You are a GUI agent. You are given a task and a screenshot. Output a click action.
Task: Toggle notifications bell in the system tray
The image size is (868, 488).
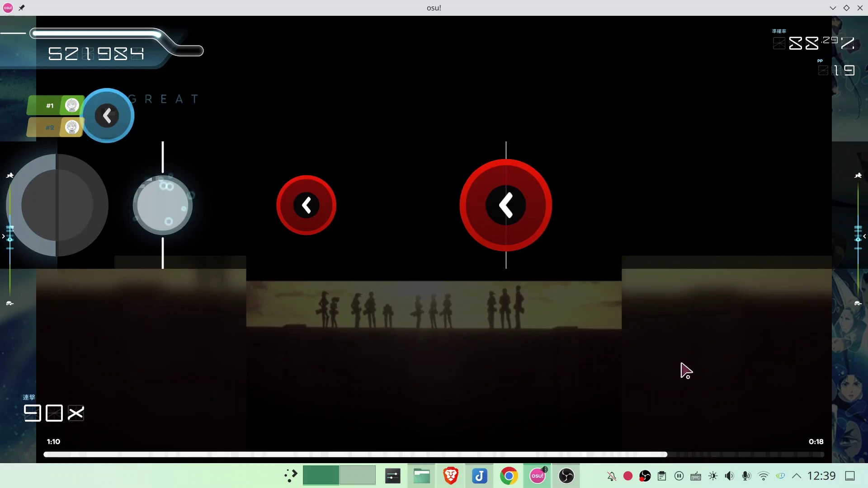tap(611, 476)
